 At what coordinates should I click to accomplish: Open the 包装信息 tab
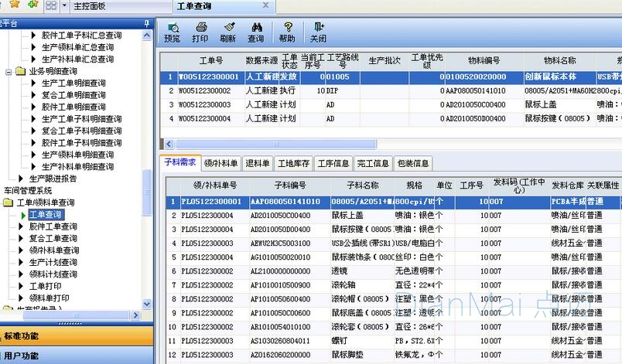413,163
